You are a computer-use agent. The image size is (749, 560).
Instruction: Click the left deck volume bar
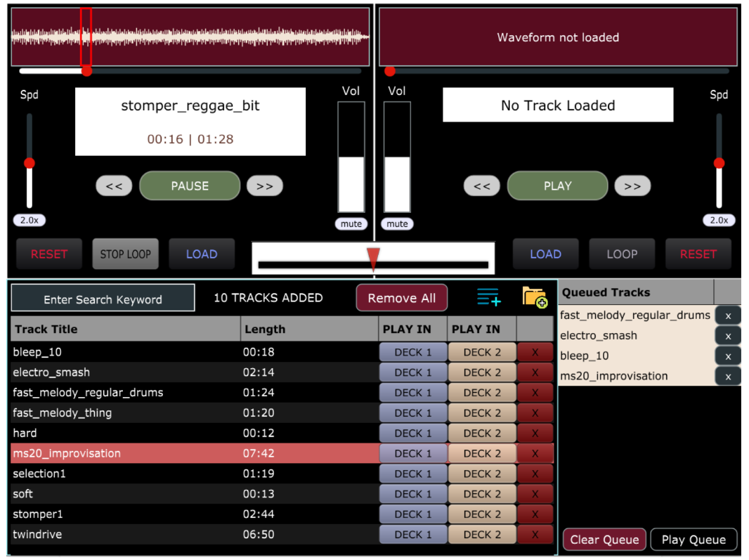(351, 157)
